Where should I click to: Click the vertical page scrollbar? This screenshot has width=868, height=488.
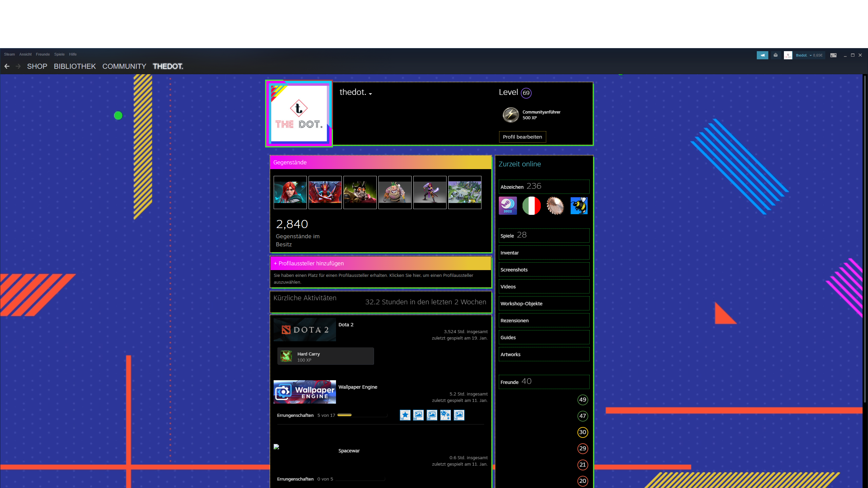(865, 239)
